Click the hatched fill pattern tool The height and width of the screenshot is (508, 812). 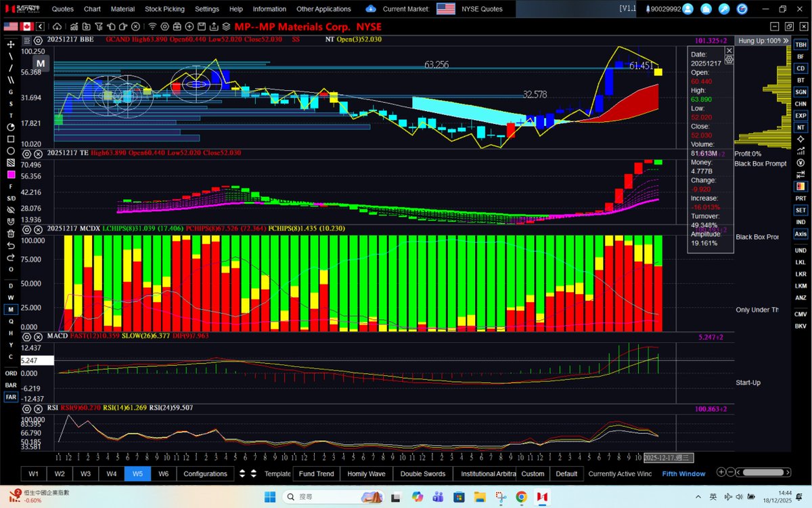point(11,163)
